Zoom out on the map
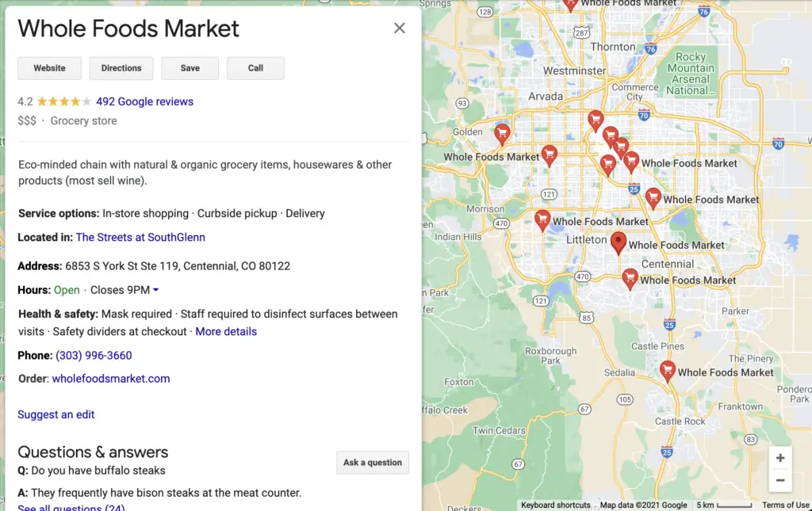This screenshot has width=812, height=511. 780,480
